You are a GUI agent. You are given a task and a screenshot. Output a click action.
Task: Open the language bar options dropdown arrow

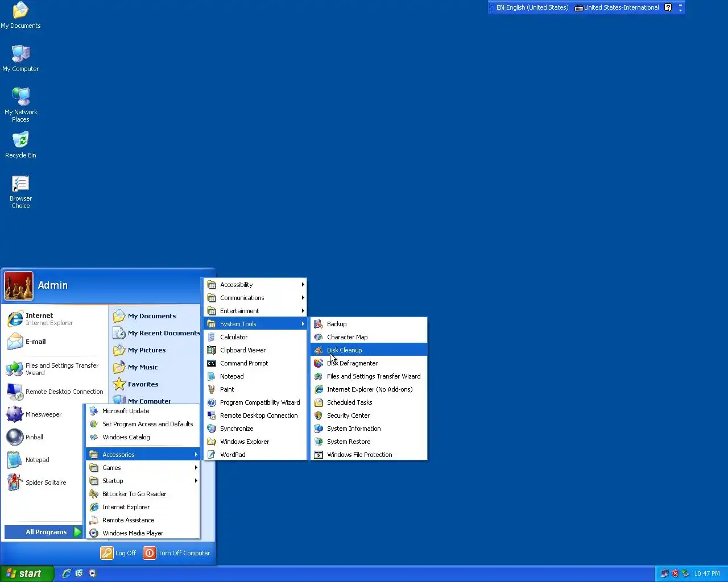coord(680,10)
